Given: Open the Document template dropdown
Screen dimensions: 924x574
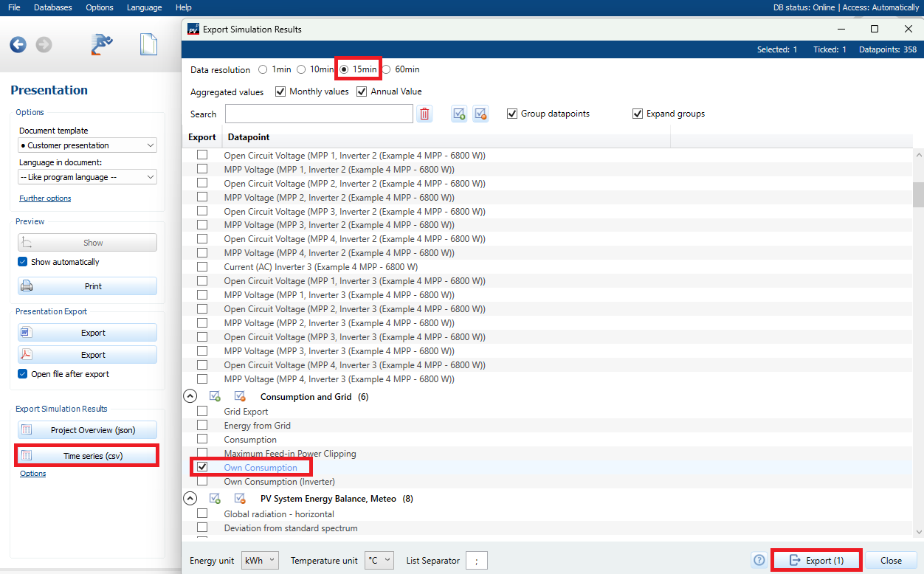Looking at the screenshot, I should (x=87, y=145).
